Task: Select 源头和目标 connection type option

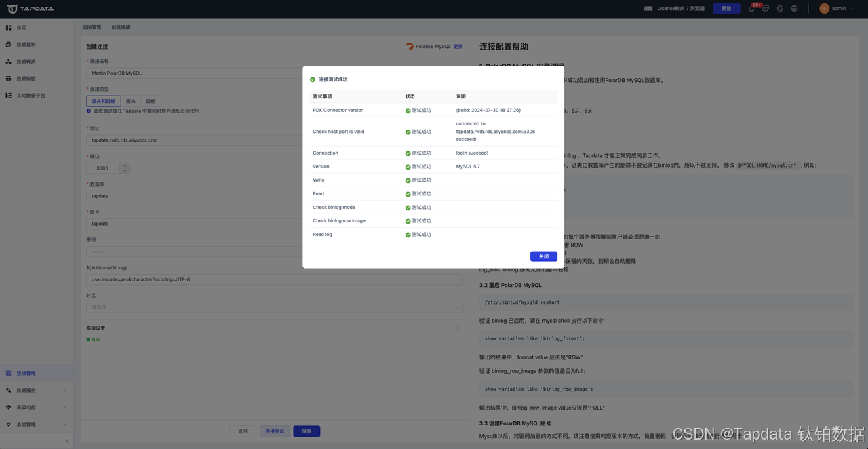Action: coord(104,101)
